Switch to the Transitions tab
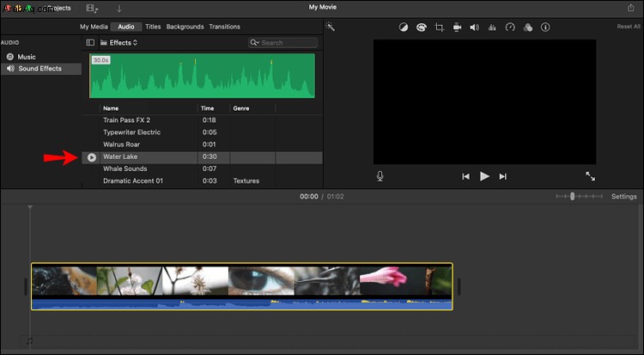The height and width of the screenshot is (355, 644). coord(224,27)
